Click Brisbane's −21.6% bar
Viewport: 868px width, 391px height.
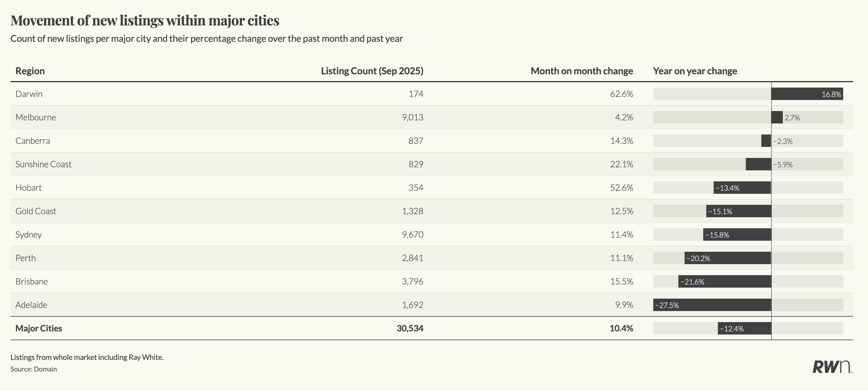pos(724,281)
